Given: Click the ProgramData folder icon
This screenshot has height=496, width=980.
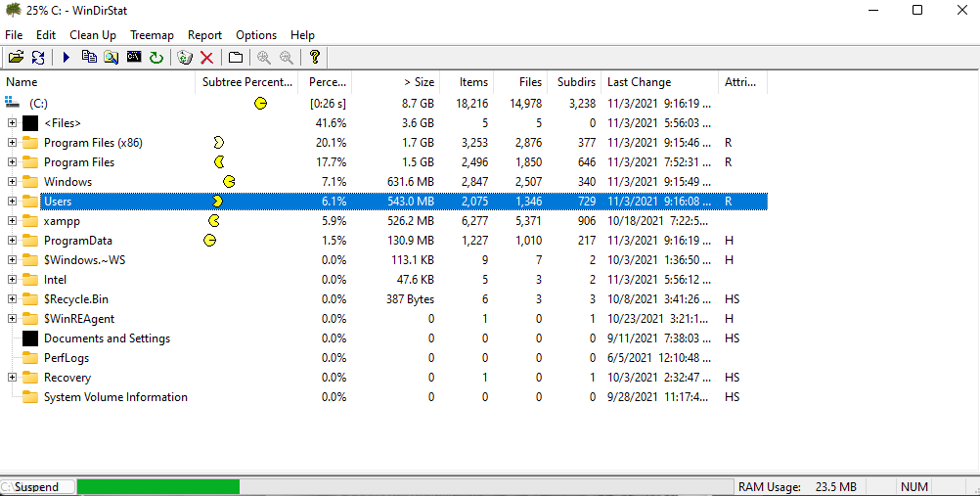Looking at the screenshot, I should pos(30,241).
